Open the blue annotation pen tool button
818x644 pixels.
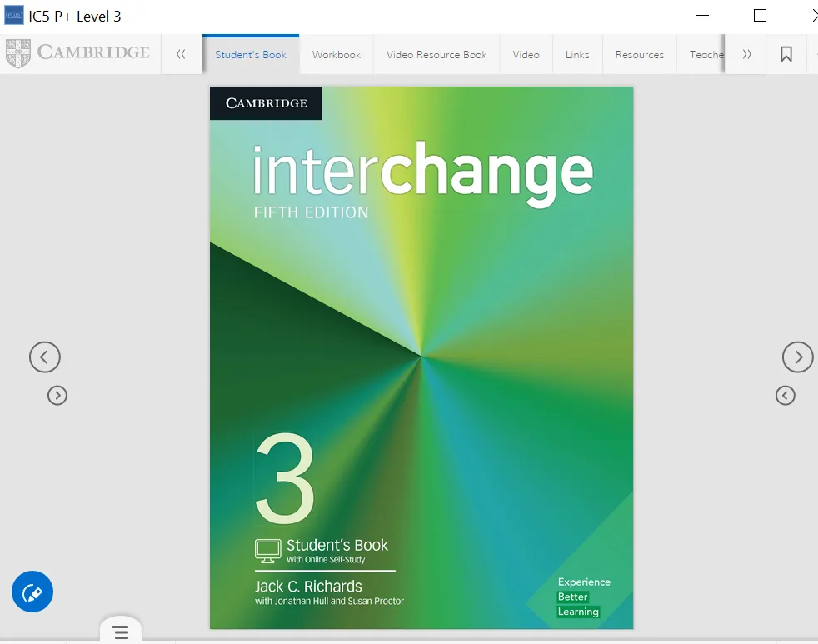point(32,592)
